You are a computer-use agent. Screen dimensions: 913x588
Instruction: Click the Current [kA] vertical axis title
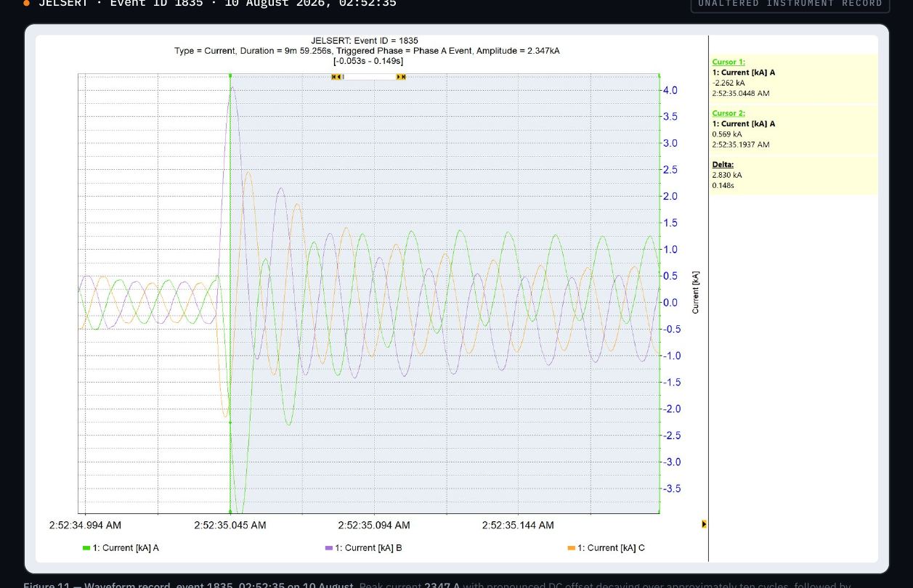696,293
